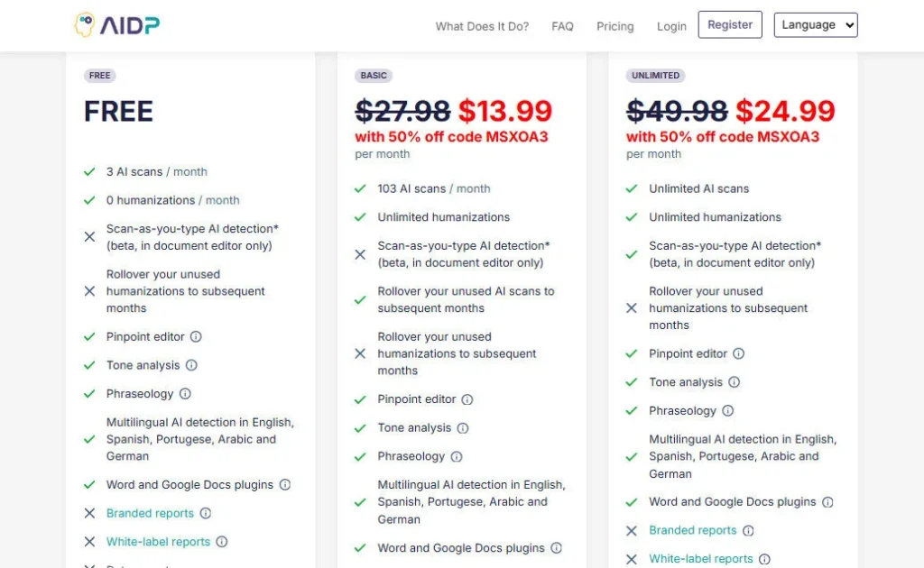Screen dimensions: 924x568
Task: Click info icon by Word and Google Docs plugins, Unlimited plan
Action: [827, 502]
